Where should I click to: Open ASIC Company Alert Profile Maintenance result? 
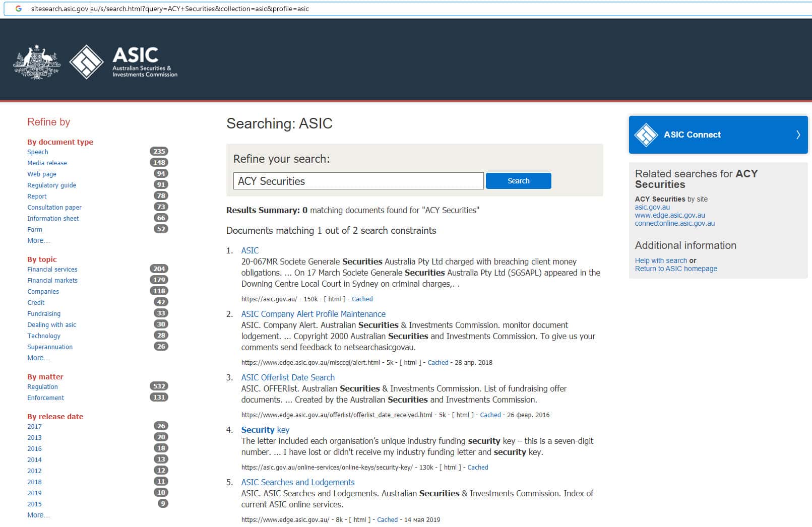coord(313,314)
